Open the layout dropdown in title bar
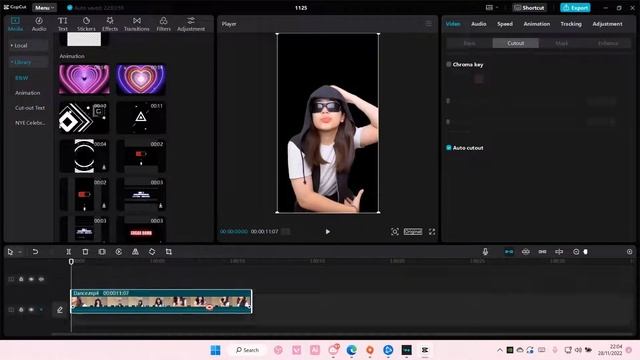This screenshot has height=360, width=640. pyautogui.click(x=492, y=8)
